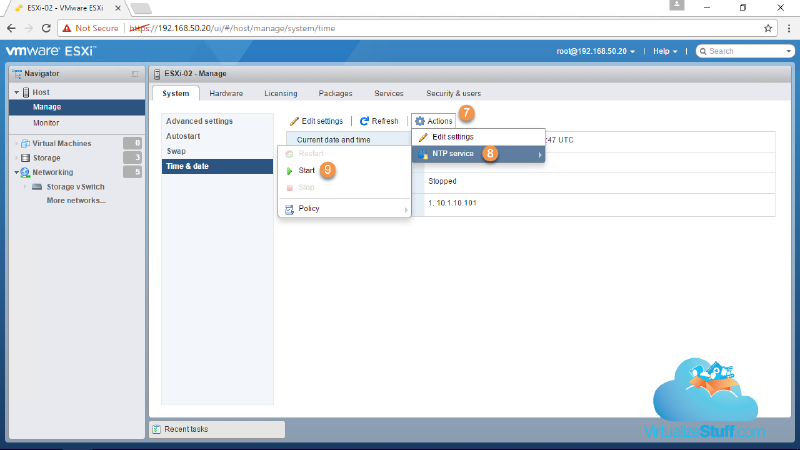The image size is (800, 450).
Task: Click the browser forward arrow
Action: (x=29, y=28)
